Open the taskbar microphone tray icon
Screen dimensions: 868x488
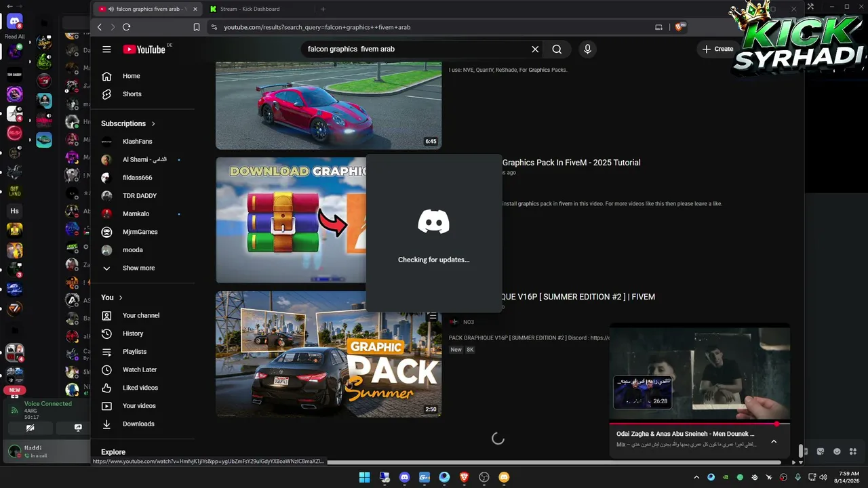[797, 477]
